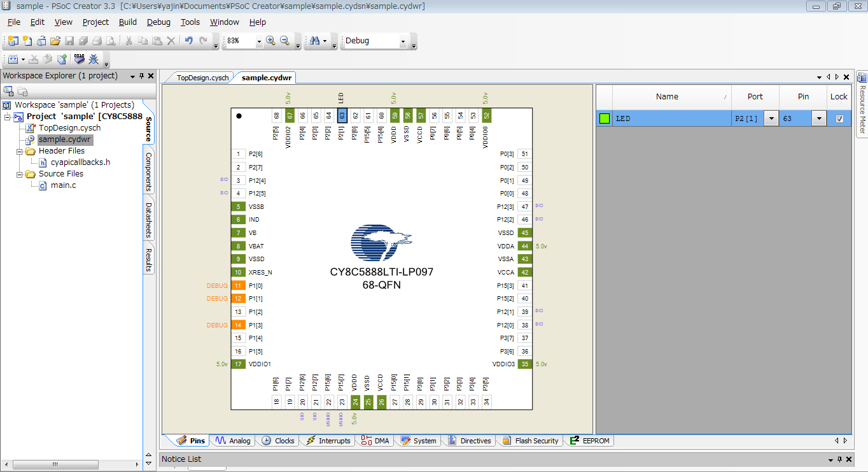
Task: Switch to the Clocks tab
Action: 278,441
